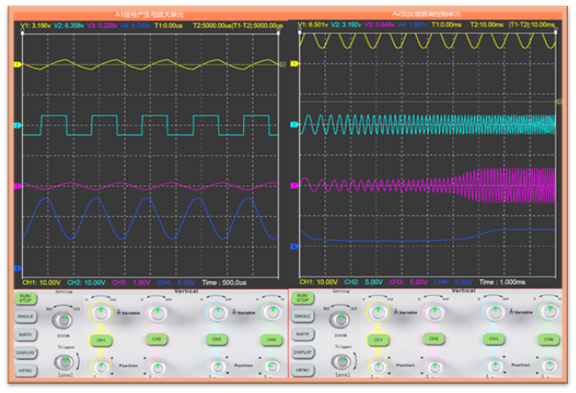
Task: Toggle the CH2 channel button on the right oscilloscope
Action: click(x=434, y=339)
